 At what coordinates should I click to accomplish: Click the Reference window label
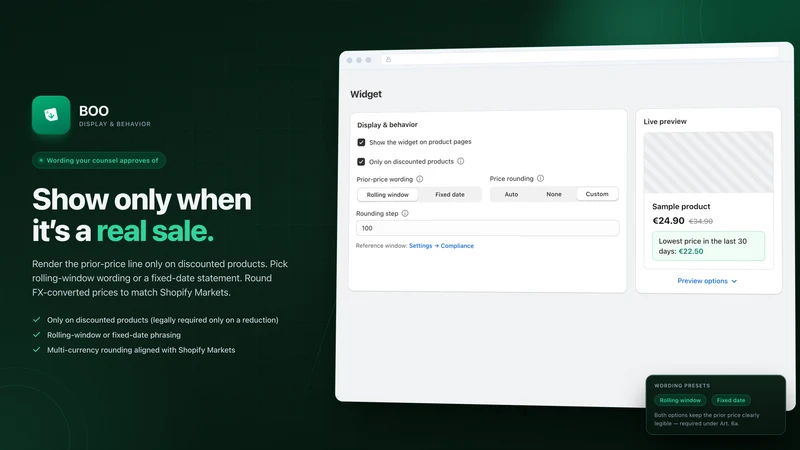(x=381, y=246)
